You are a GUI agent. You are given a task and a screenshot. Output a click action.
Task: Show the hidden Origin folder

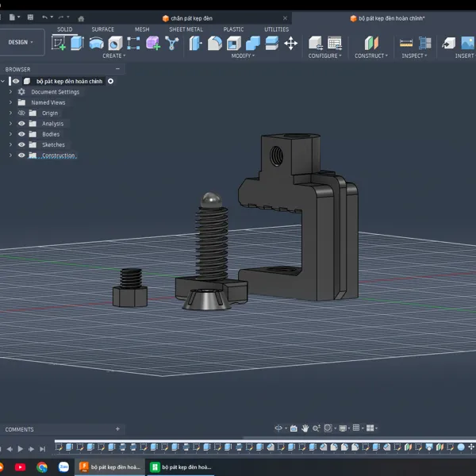(21, 113)
